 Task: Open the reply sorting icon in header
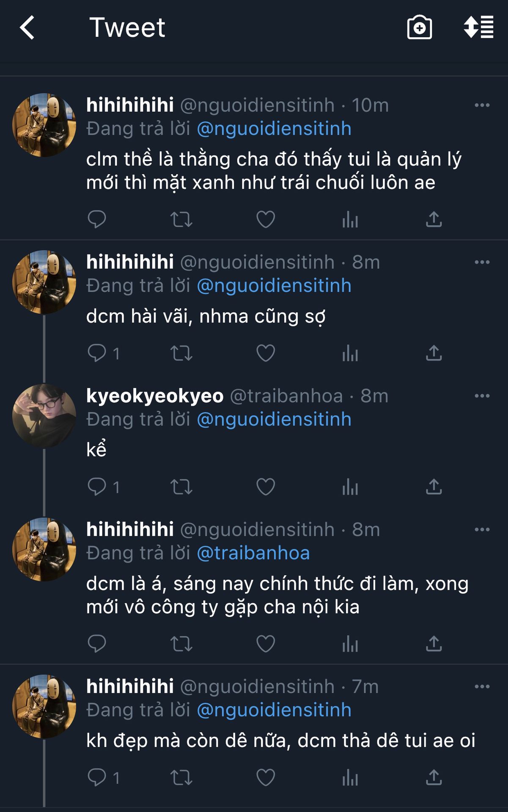tap(478, 28)
